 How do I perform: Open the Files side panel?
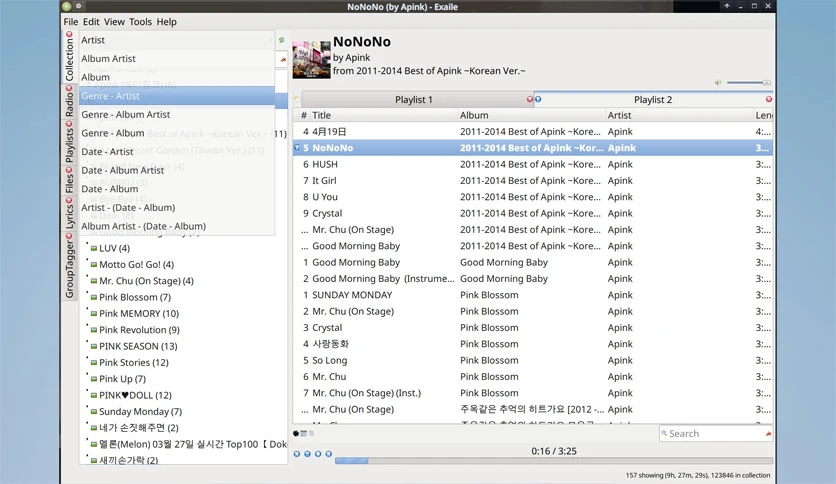pos(69,184)
